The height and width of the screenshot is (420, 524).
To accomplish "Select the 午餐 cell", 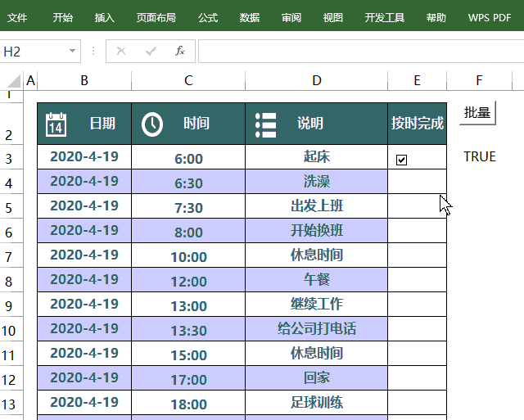I will [317, 279].
